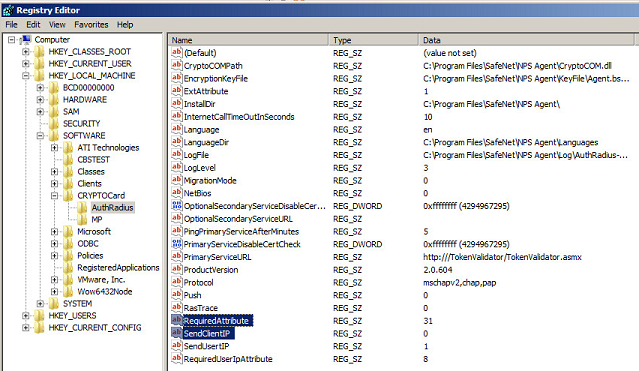Expand the HARDWARE key
The height and width of the screenshot is (371, 639).
40,99
